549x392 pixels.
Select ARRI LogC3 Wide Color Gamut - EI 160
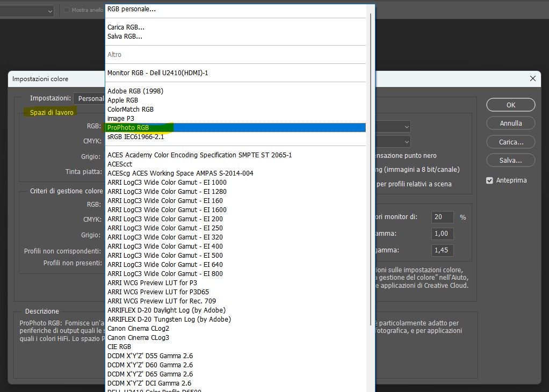[235, 200]
